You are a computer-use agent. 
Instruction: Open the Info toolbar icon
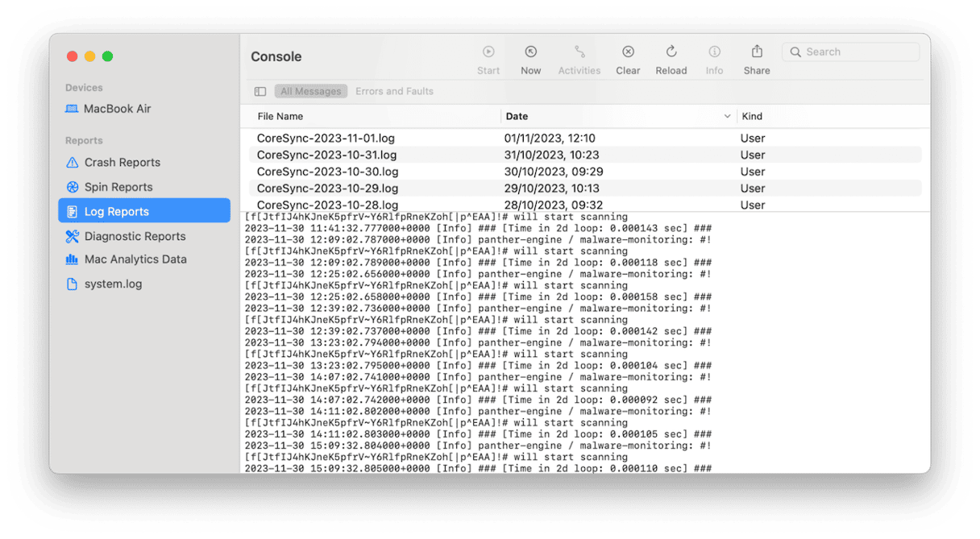[x=714, y=52]
